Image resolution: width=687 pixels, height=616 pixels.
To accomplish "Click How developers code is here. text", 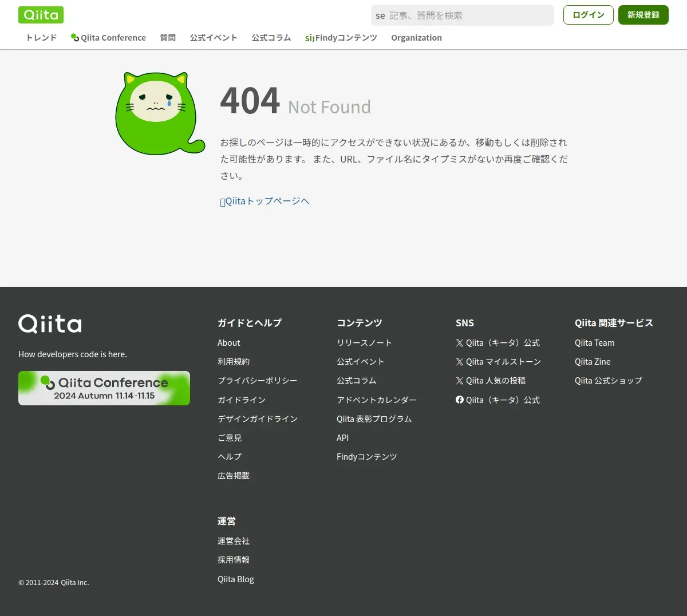I will [x=73, y=354].
